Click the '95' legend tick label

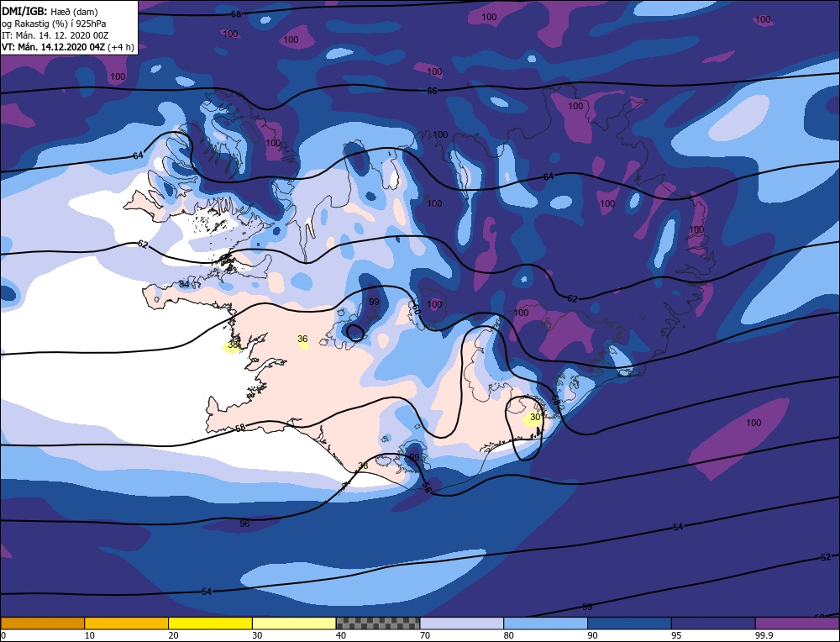click(676, 636)
